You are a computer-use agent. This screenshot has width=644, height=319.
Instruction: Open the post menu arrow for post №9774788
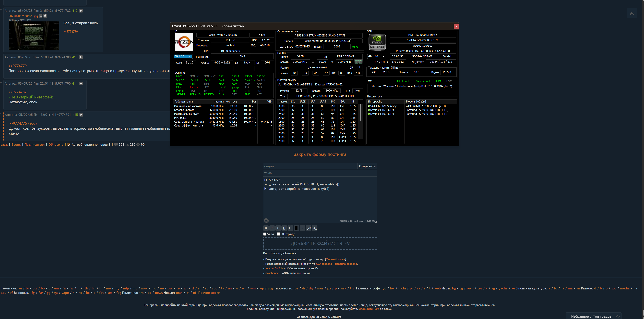tap(81, 57)
